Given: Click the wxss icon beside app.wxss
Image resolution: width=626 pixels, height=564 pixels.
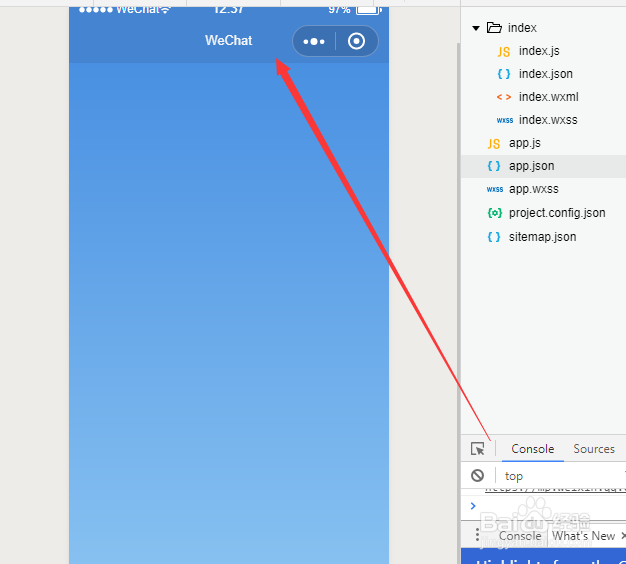Looking at the screenshot, I should 495,189.
